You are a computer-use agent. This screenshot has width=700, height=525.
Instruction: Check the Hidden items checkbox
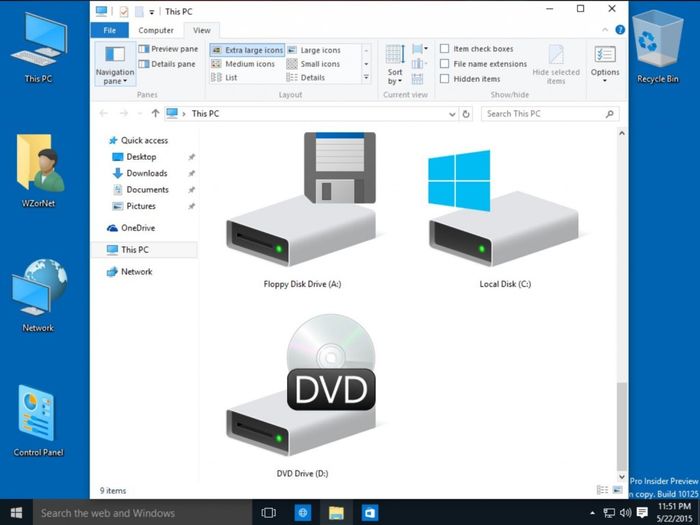(x=445, y=79)
